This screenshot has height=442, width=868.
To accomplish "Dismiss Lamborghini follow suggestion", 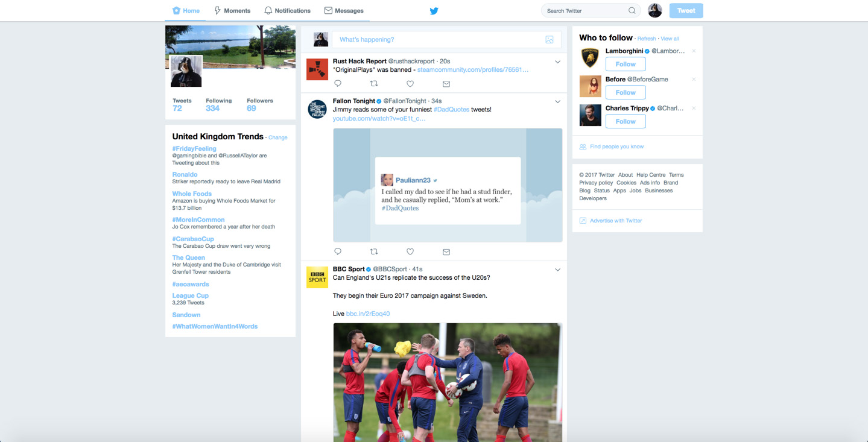I will pyautogui.click(x=694, y=51).
